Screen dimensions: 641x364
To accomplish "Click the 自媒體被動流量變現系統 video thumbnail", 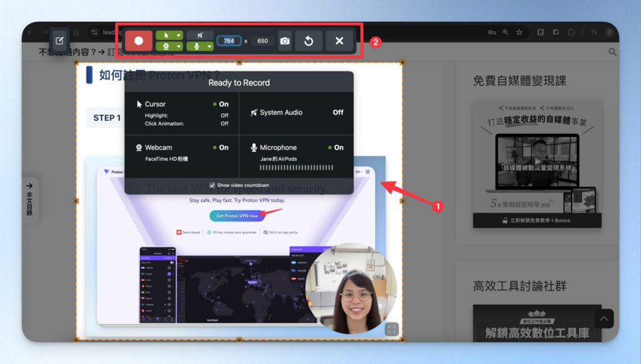I will point(537,162).
